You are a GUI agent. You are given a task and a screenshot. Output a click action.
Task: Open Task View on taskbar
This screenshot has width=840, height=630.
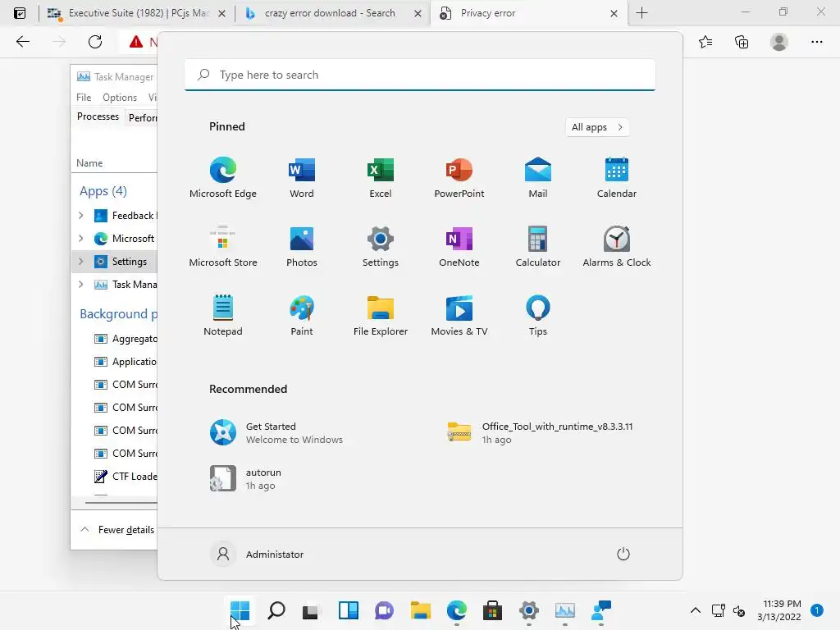[x=312, y=610]
